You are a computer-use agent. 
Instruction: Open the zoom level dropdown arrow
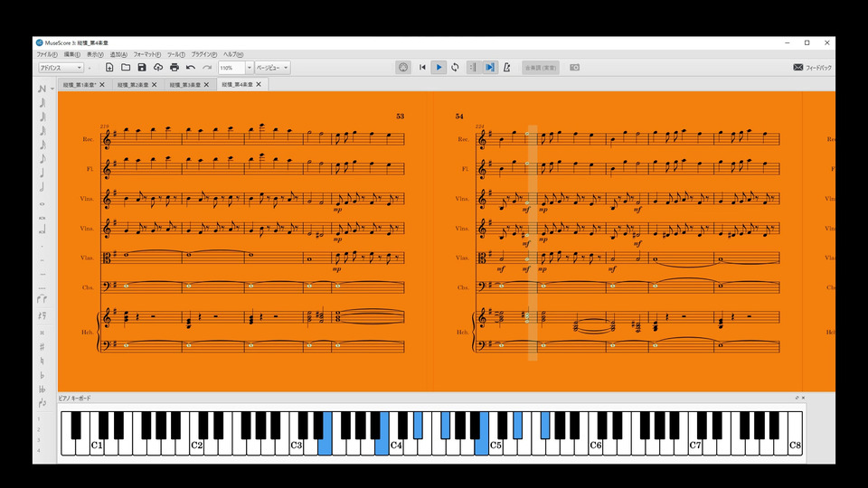click(x=250, y=68)
